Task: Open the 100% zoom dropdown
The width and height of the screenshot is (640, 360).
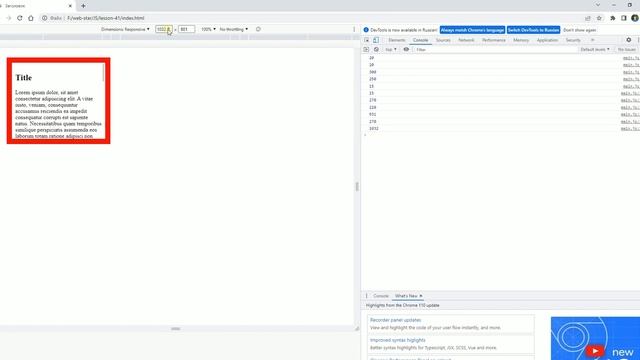Action: point(209,29)
